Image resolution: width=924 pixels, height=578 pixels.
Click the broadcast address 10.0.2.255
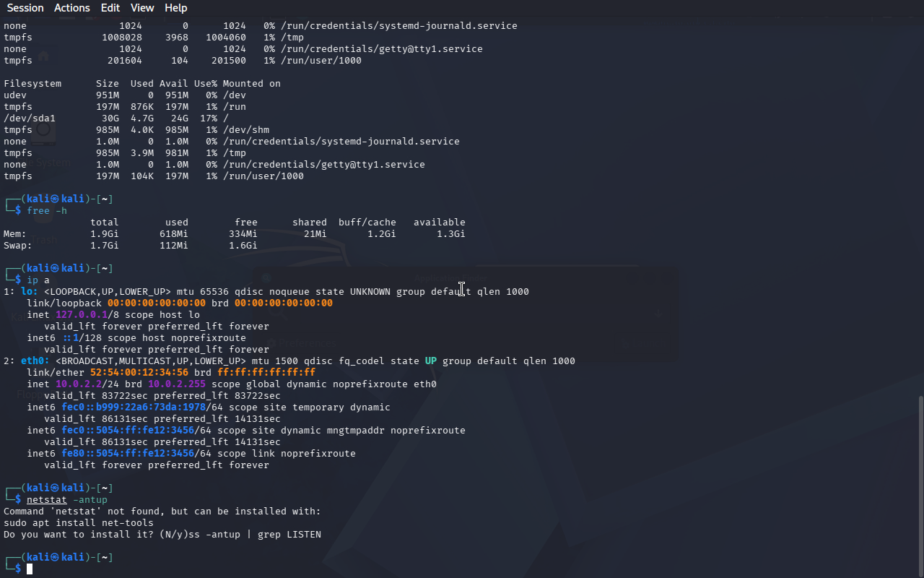[x=177, y=384]
